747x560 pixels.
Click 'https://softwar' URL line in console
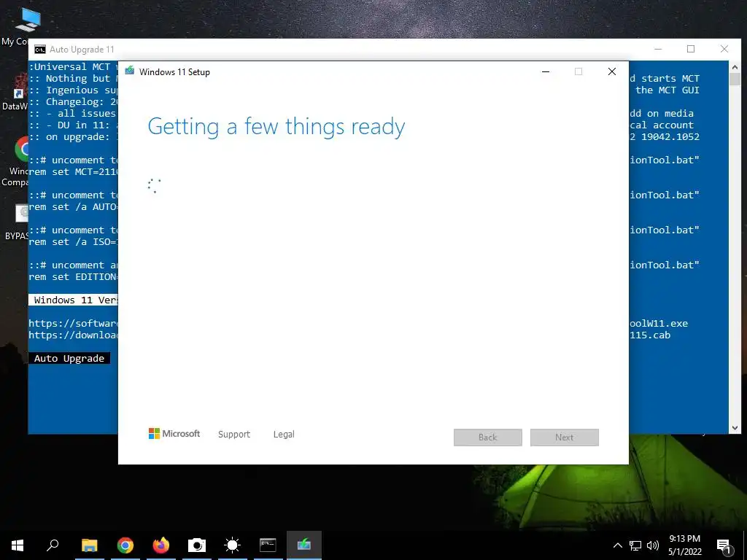73,323
